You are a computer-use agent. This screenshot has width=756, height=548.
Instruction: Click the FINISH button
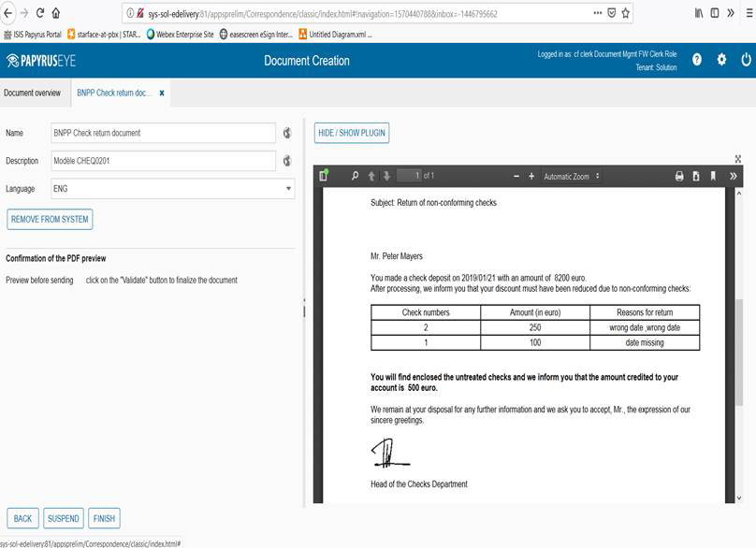click(104, 517)
